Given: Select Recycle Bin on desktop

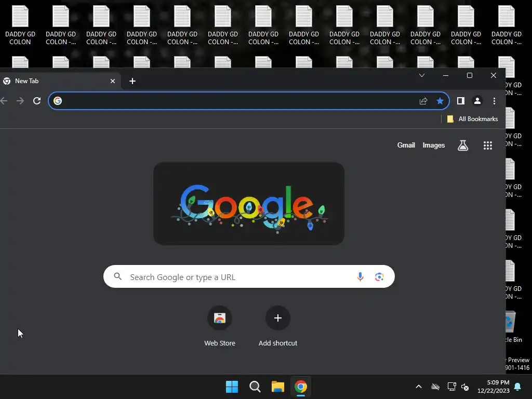Looking at the screenshot, I should 513,326.
